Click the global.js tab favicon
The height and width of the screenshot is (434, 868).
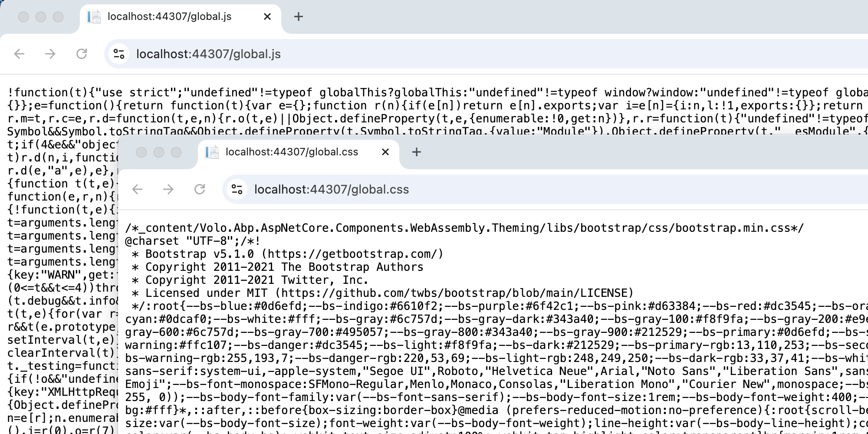94,16
